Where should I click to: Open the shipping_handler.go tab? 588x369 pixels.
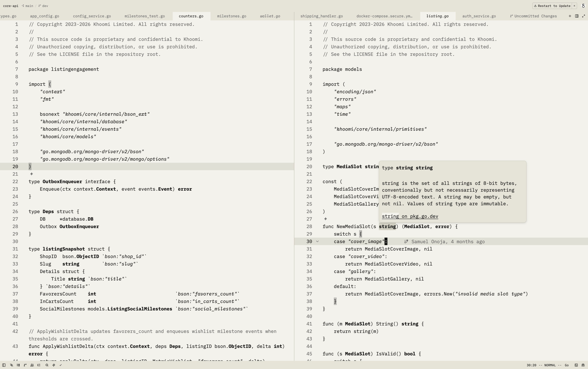(321, 16)
